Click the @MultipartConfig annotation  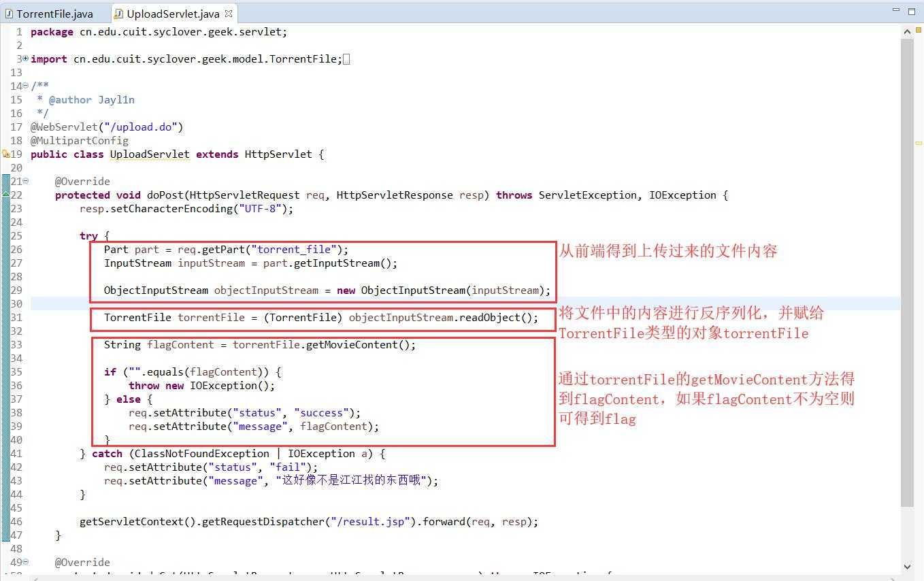point(80,141)
